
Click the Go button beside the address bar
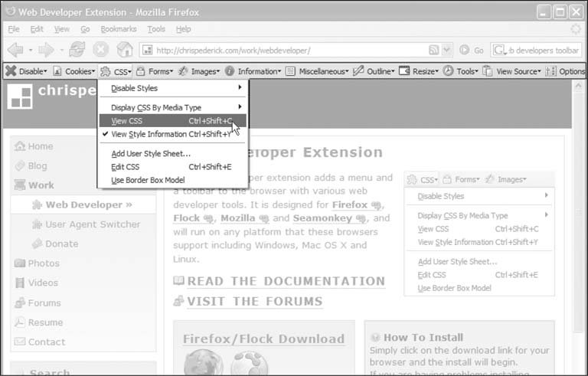pyautogui.click(x=472, y=50)
